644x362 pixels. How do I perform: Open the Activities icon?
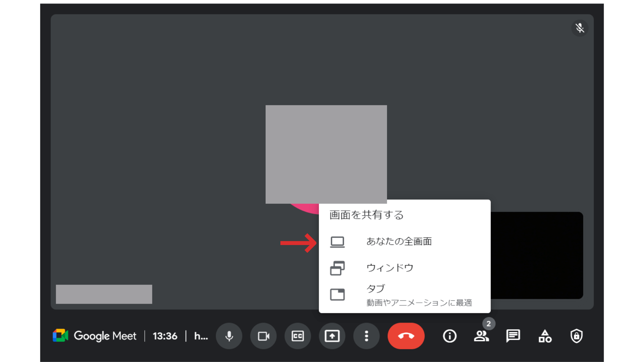[x=545, y=336]
